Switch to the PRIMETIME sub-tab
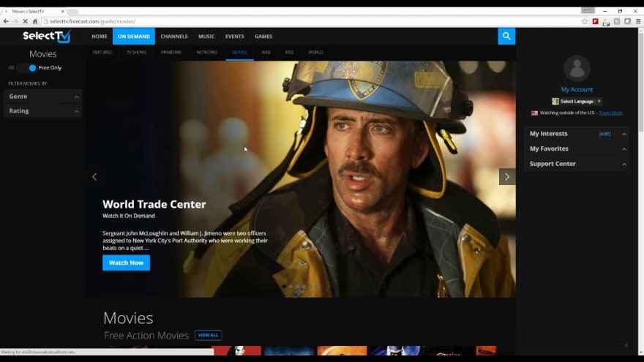This screenshot has height=362, width=644. tap(171, 53)
